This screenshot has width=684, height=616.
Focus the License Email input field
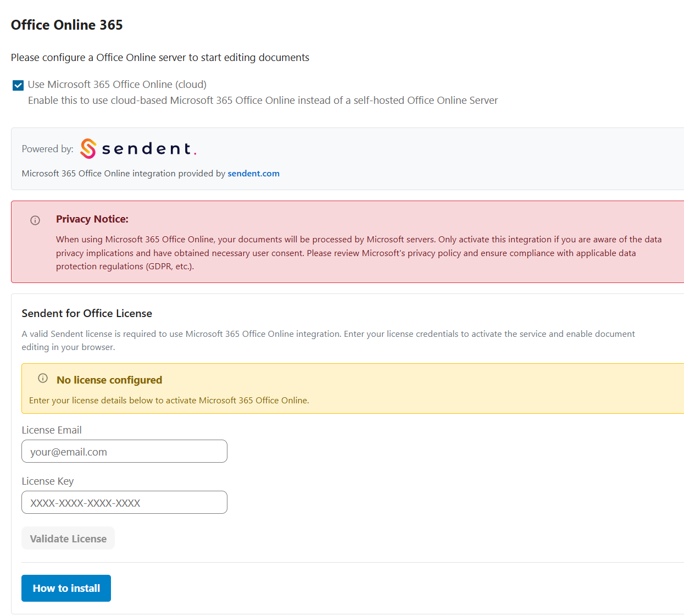click(x=124, y=452)
